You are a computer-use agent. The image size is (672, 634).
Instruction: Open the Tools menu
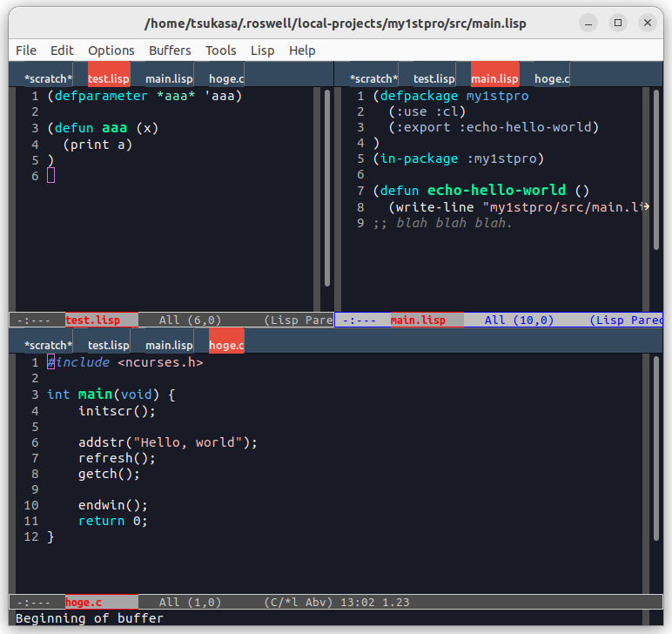tap(221, 51)
